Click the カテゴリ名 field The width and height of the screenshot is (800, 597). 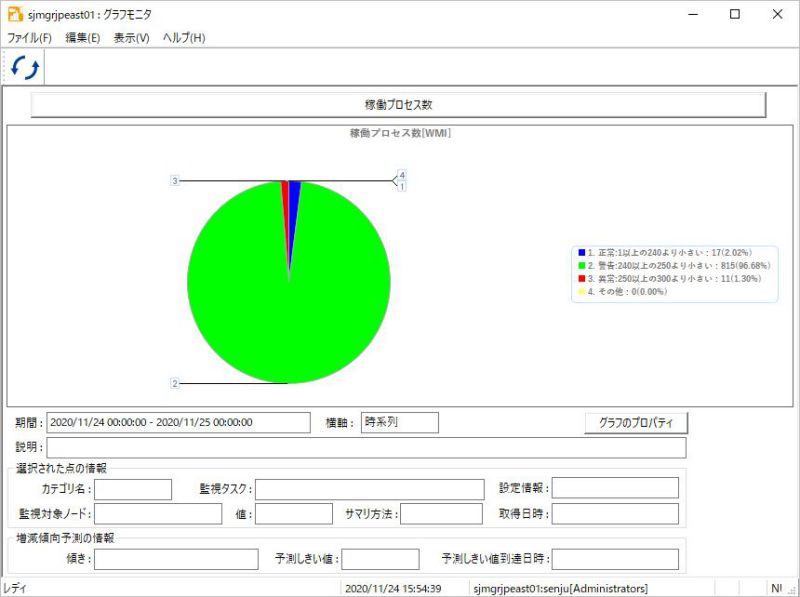pos(133,489)
